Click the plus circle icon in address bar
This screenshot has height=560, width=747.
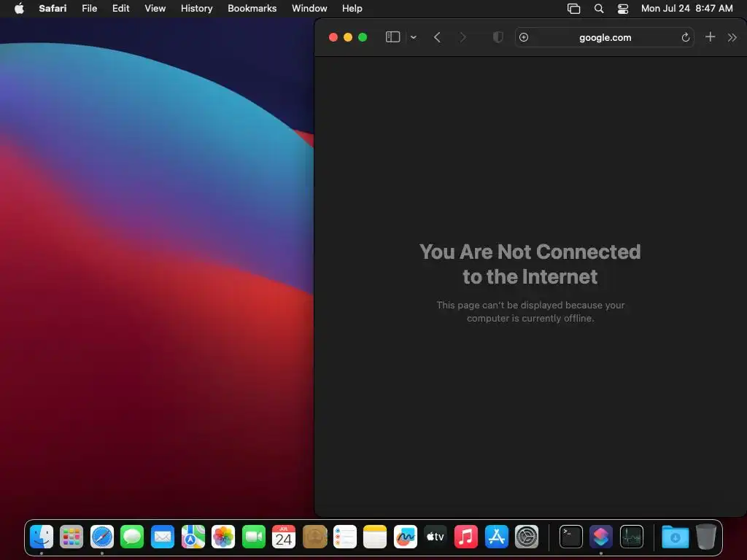pos(524,37)
